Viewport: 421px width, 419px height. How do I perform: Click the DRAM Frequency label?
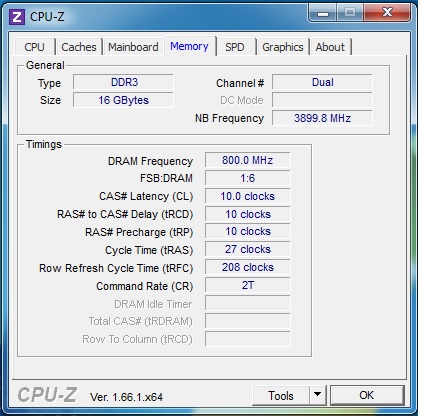click(x=150, y=161)
